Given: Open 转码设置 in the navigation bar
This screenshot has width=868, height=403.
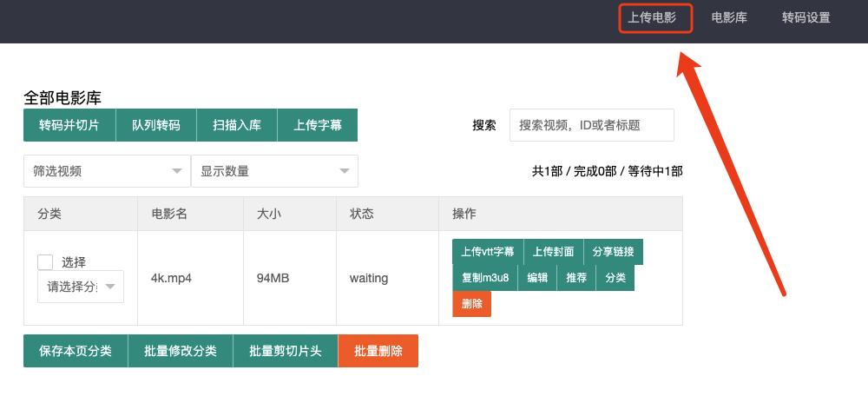Looking at the screenshot, I should coord(806,17).
